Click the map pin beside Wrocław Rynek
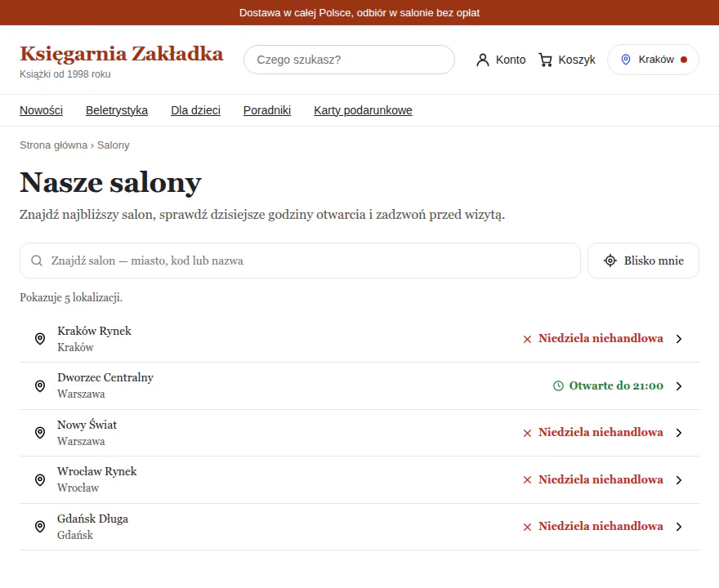This screenshot has height=588, width=719. click(40, 480)
